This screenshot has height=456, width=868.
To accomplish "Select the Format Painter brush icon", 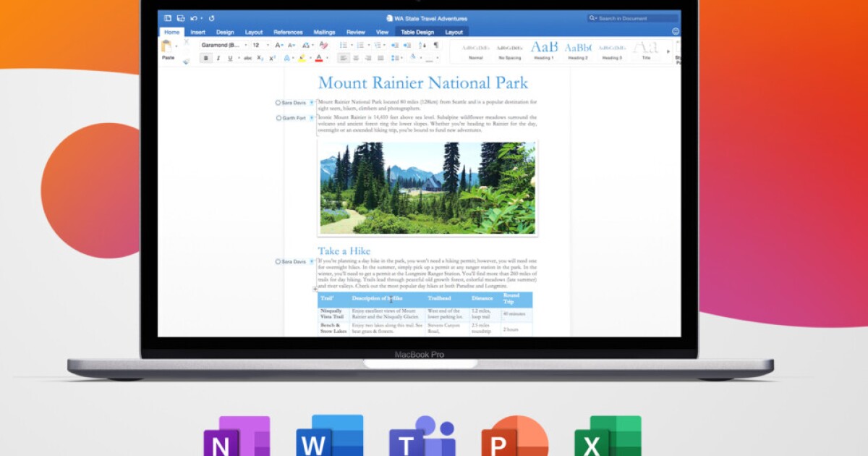I will pyautogui.click(x=186, y=62).
